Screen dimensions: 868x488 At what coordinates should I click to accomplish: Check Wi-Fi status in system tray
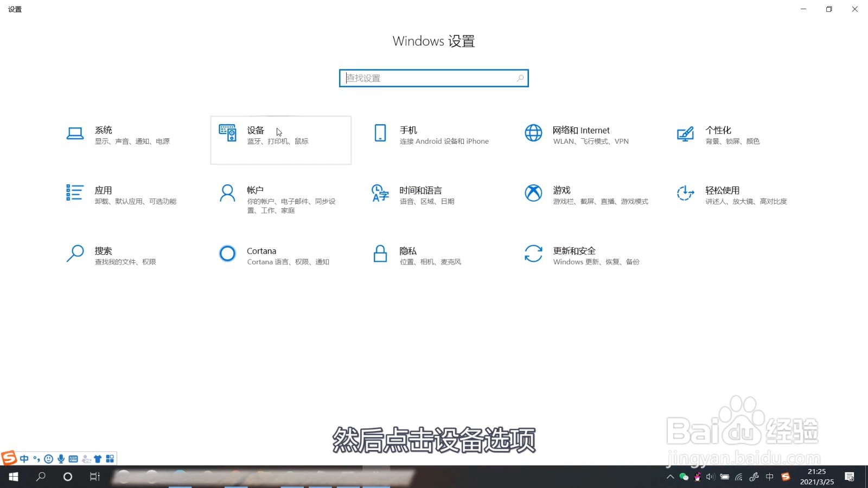[x=739, y=477]
